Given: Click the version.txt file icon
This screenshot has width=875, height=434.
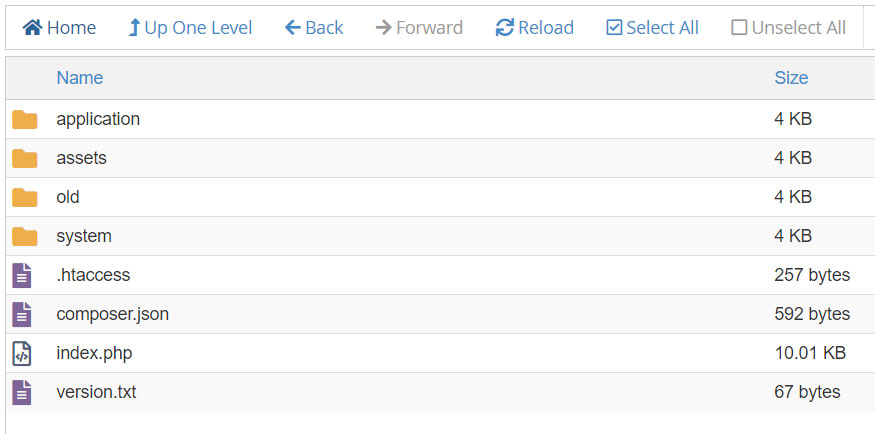Looking at the screenshot, I should (21, 392).
